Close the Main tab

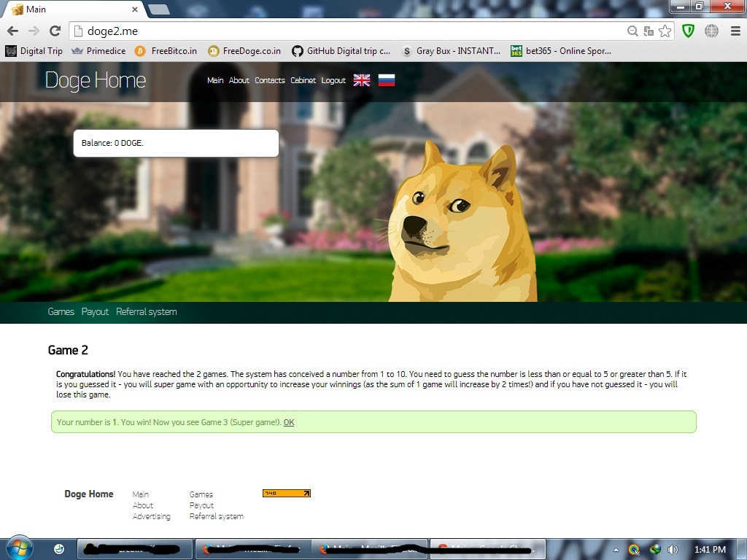(135, 9)
